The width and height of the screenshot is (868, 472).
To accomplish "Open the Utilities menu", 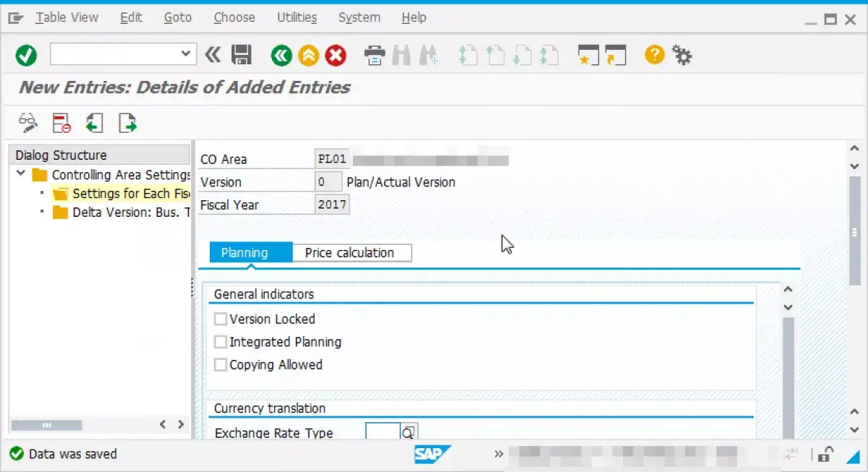I will [x=297, y=17].
